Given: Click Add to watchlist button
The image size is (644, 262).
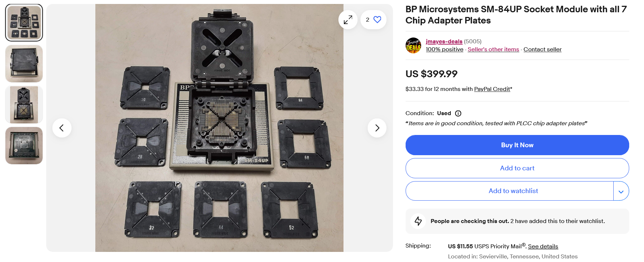Looking at the screenshot, I should click(x=510, y=191).
